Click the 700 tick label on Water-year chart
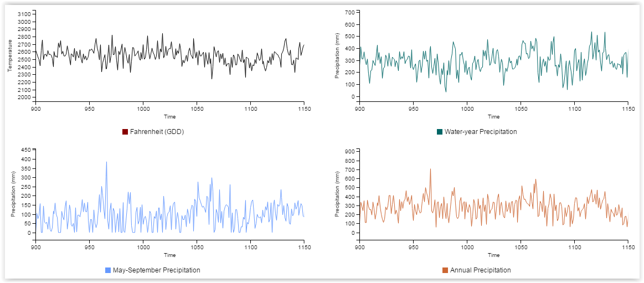 (x=349, y=12)
